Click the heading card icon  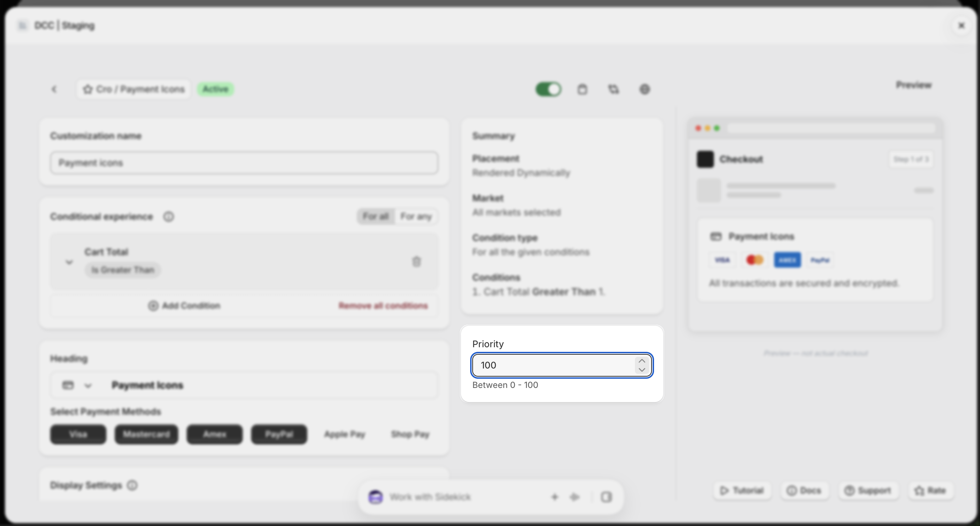click(68, 385)
